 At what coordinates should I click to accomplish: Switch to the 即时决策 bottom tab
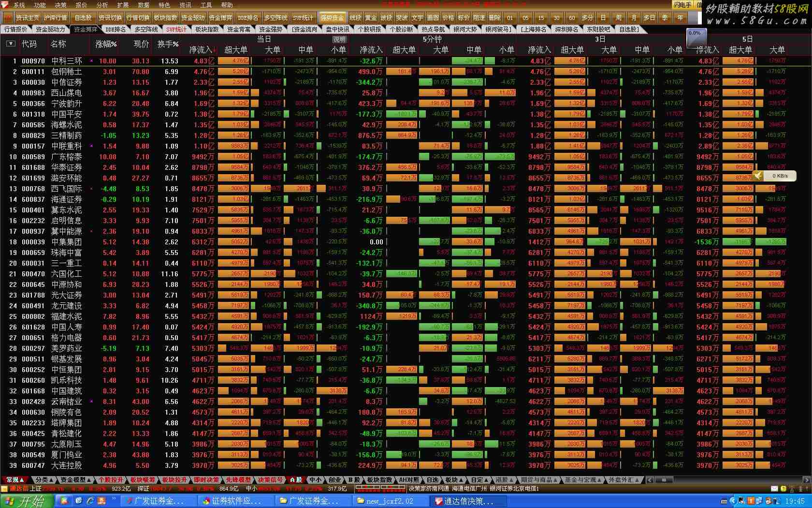[x=206, y=479]
